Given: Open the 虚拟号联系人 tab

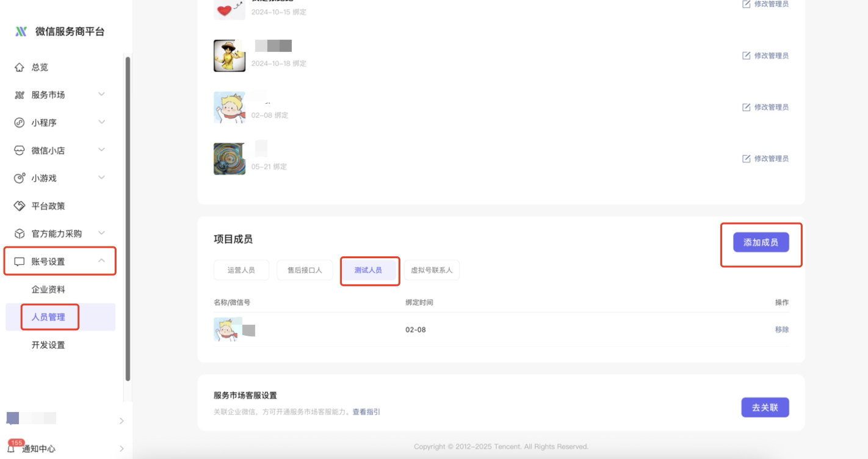Looking at the screenshot, I should point(432,270).
